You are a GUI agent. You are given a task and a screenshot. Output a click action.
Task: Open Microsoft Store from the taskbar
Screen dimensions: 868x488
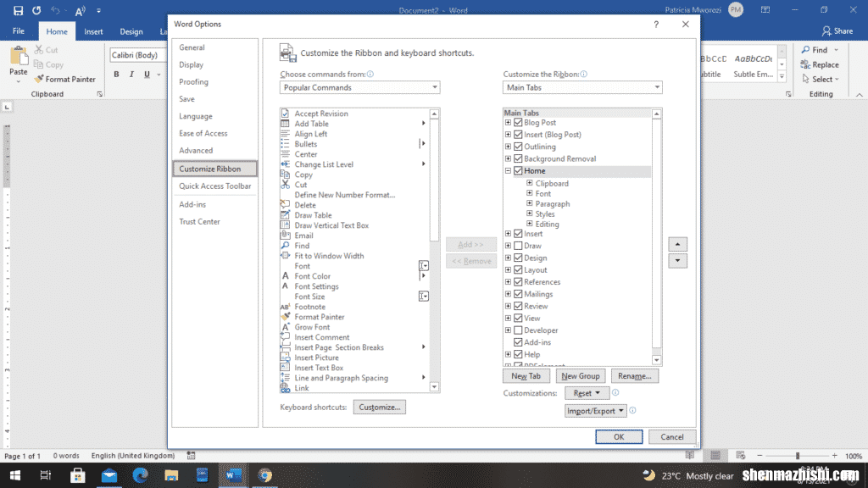click(x=77, y=475)
